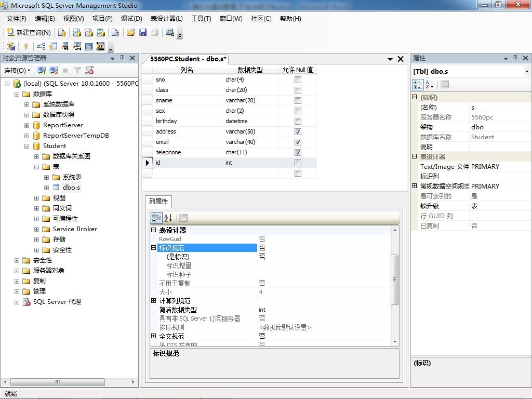Screen dimensions: 532x399
Task: Click the Categorized view icon in 属性 panel
Action: click(418, 85)
